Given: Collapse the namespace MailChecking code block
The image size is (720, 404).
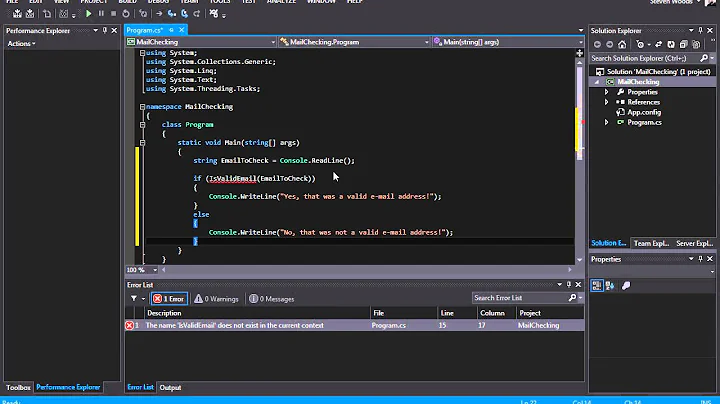Looking at the screenshot, I should [x=142, y=107].
